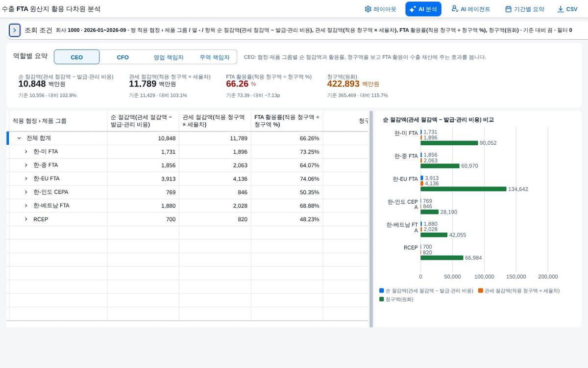
Task: Click the gear icon beside 레이아웃
Action: (x=368, y=9)
